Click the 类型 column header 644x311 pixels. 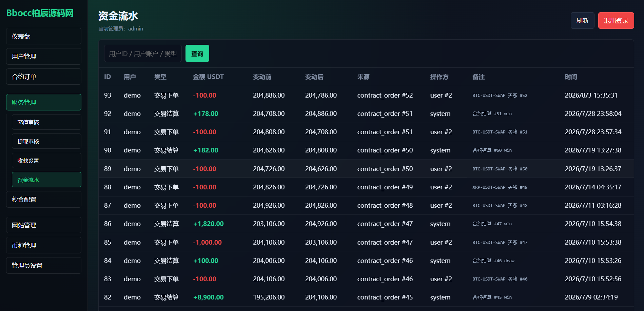point(160,77)
